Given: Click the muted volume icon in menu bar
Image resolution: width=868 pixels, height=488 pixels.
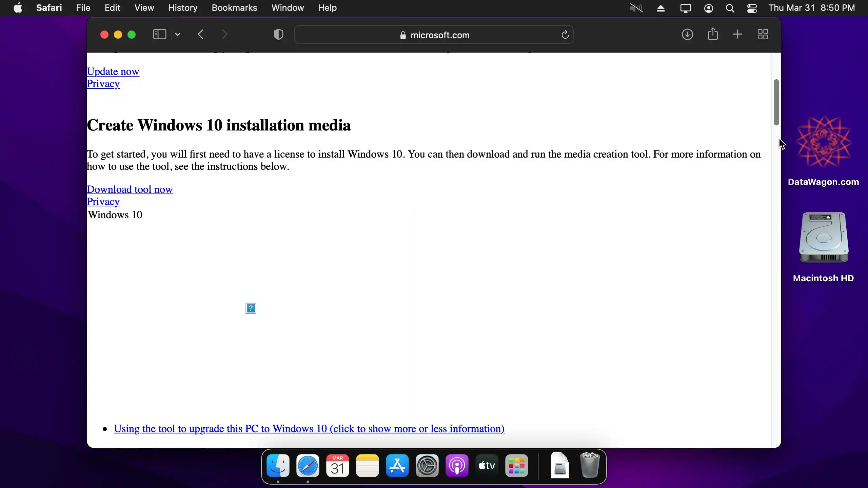Looking at the screenshot, I should tap(636, 8).
